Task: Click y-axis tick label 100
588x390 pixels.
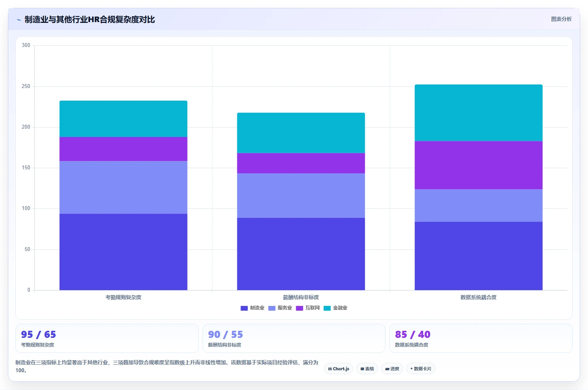Action: [x=26, y=208]
